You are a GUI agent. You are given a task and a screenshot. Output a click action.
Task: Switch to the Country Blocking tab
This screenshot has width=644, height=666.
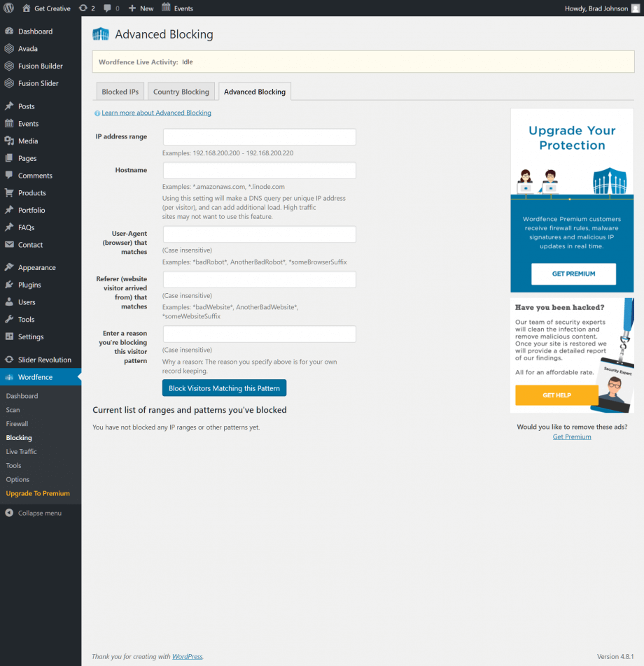(x=181, y=91)
